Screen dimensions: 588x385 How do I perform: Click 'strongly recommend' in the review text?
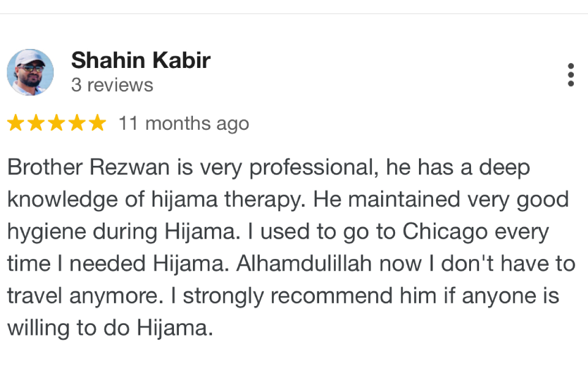coord(288,296)
